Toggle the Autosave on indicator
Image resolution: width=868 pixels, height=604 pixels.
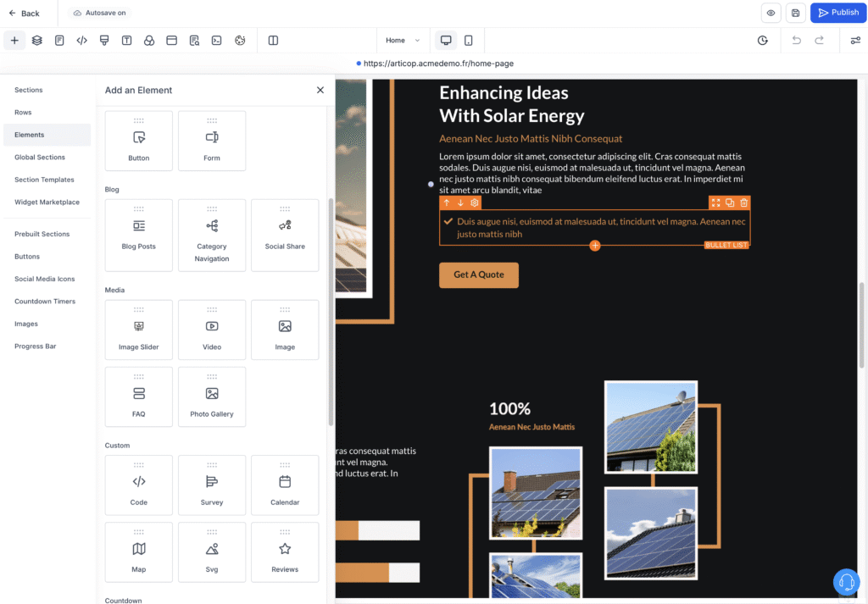coord(100,13)
